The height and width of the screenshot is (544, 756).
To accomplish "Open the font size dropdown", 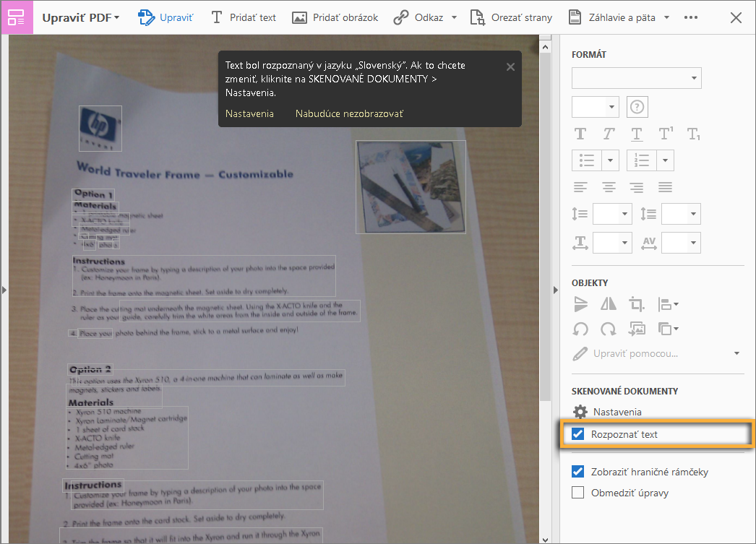I will [x=596, y=107].
